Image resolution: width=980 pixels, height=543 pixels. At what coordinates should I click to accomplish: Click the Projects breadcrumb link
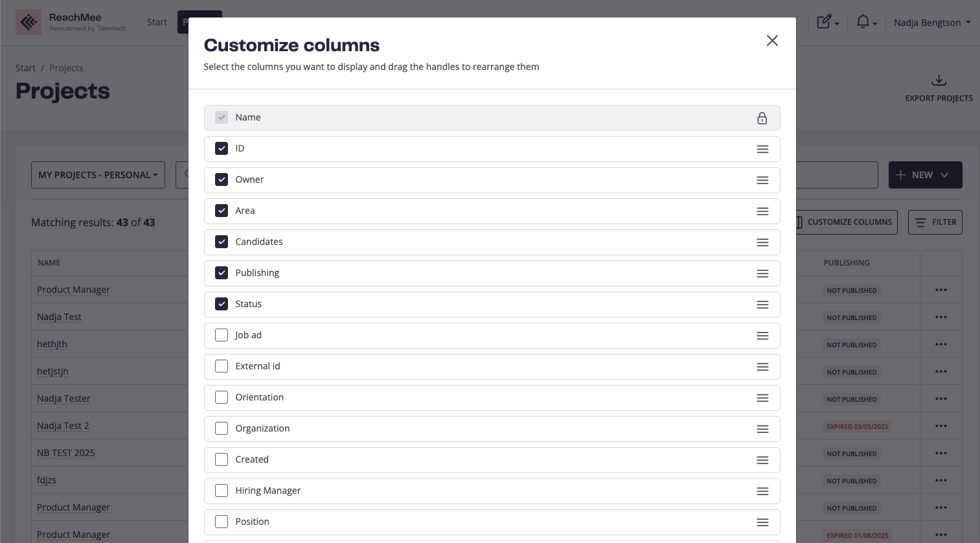pyautogui.click(x=66, y=68)
